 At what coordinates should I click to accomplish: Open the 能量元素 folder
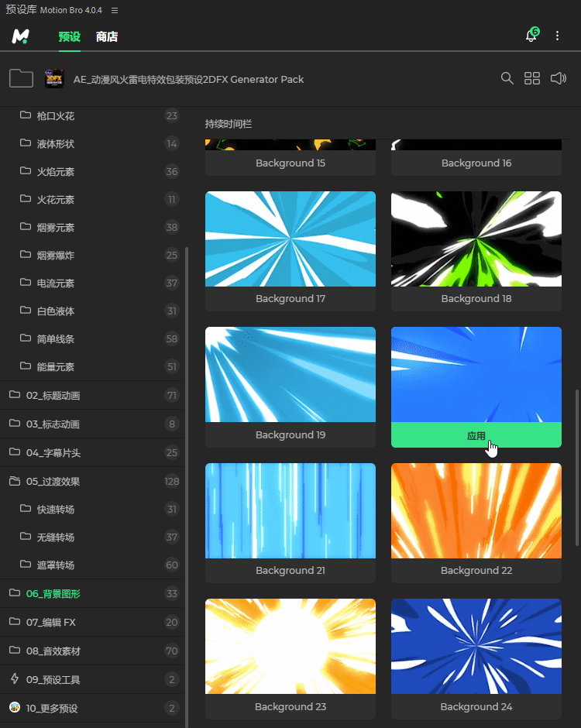point(92,366)
